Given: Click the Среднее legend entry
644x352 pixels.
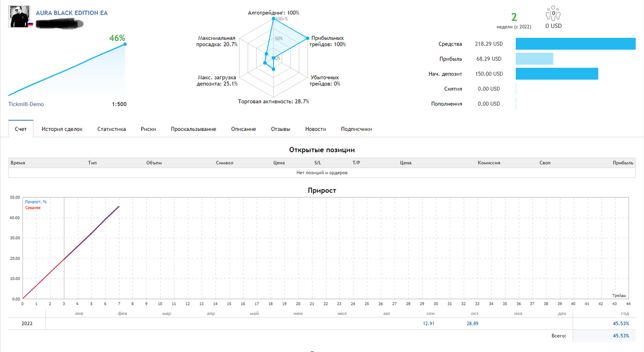Looking at the screenshot, I should pos(33,208).
